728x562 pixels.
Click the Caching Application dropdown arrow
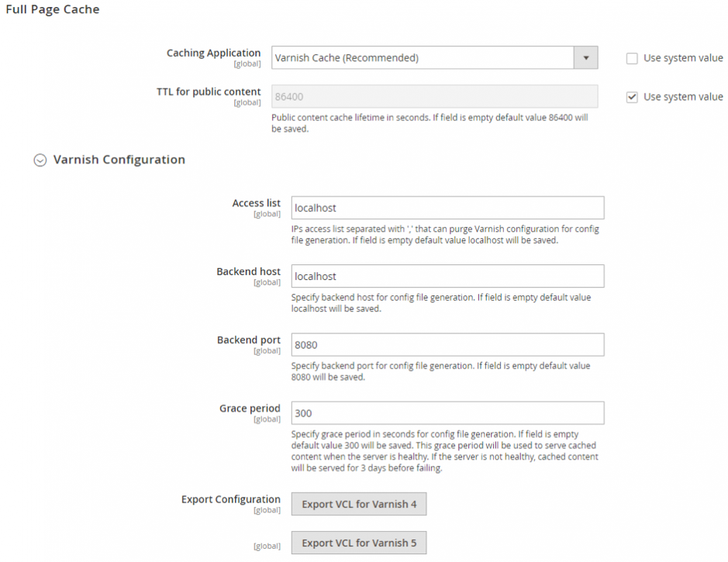[x=585, y=57]
